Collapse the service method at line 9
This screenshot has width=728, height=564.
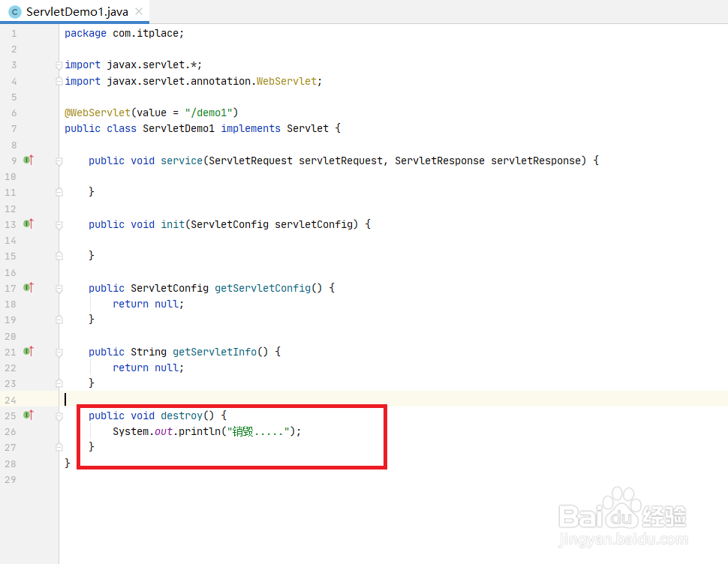[59, 161]
